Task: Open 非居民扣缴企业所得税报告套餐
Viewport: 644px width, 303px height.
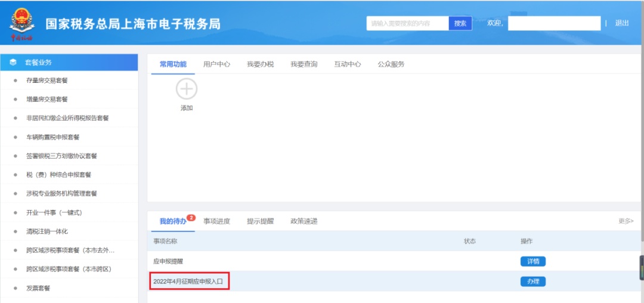Action: (x=67, y=118)
